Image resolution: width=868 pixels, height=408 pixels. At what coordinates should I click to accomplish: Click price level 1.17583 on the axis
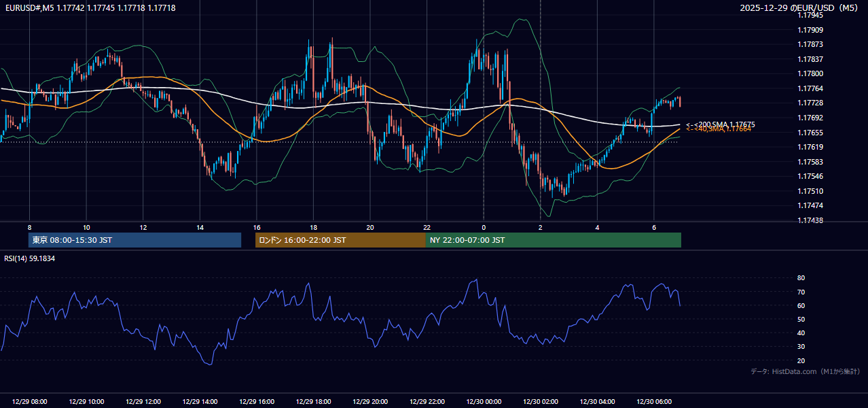coord(810,162)
